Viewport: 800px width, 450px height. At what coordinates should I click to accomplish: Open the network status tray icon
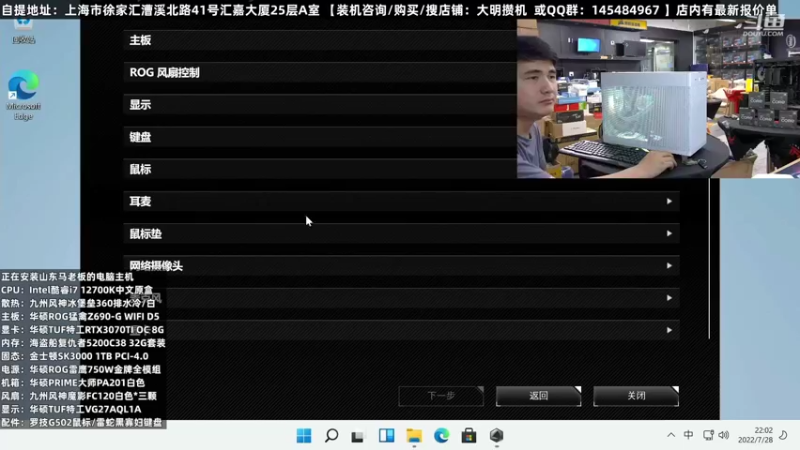click(708, 435)
